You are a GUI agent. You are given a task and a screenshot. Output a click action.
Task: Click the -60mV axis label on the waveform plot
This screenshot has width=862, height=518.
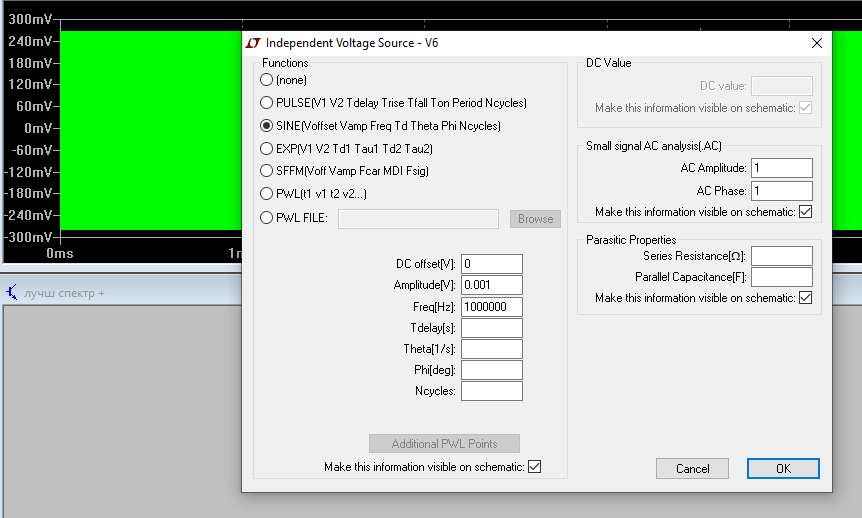pos(32,150)
